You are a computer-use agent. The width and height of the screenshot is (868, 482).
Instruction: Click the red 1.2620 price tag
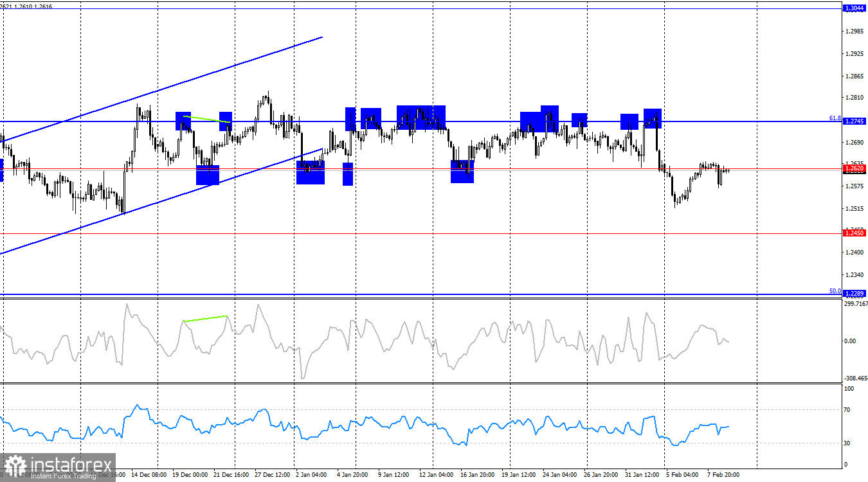pos(854,168)
